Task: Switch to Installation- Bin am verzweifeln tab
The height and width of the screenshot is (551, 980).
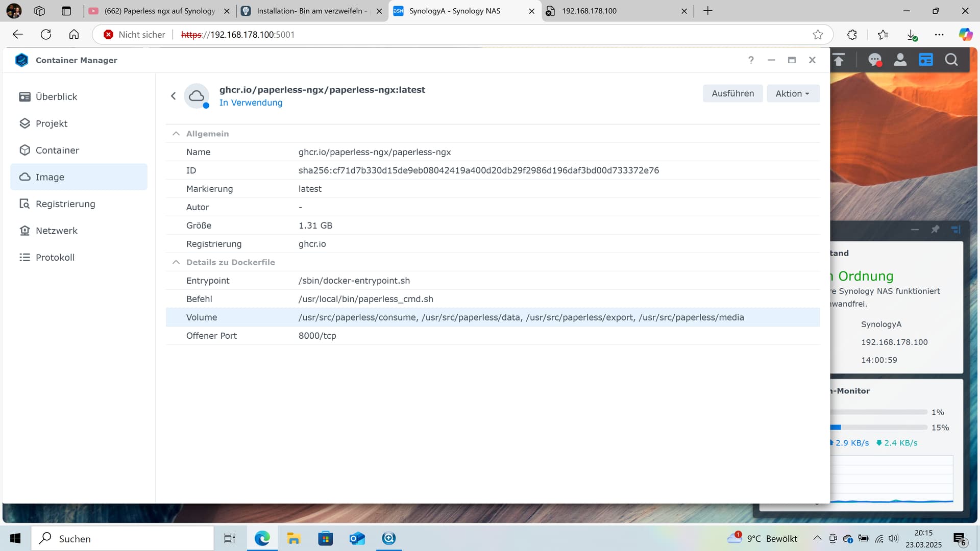Action: coord(312,11)
